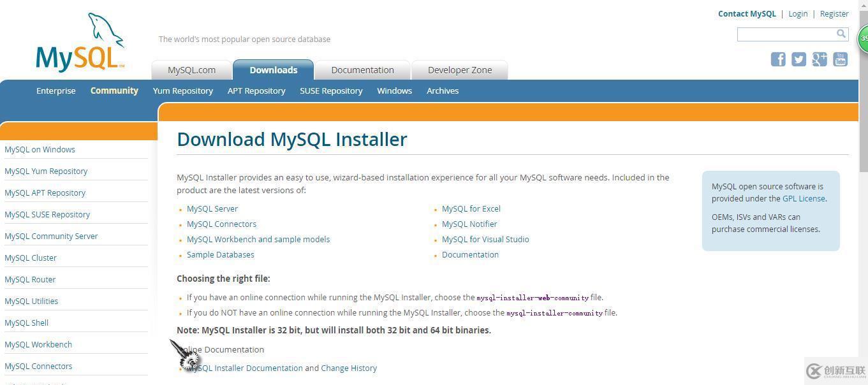
Task: Go to the Developer Zone tab
Action: 460,70
